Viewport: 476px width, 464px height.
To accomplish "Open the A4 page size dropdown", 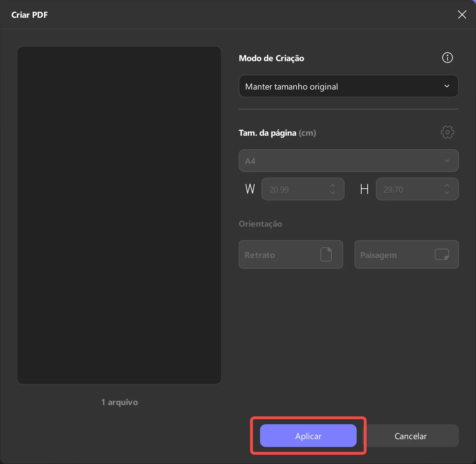I will click(x=348, y=161).
